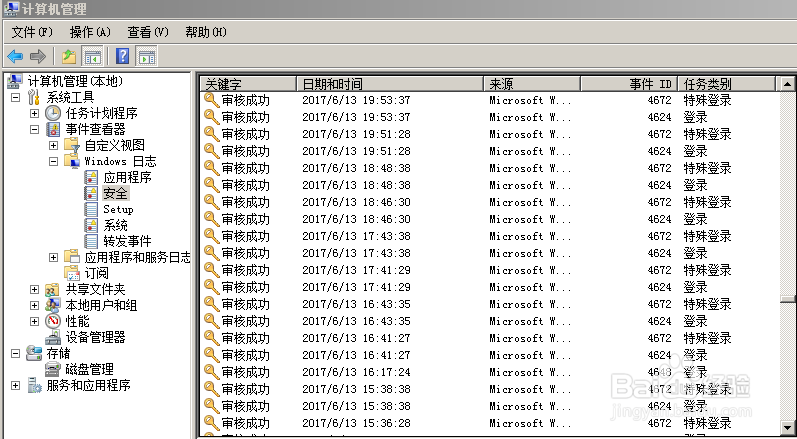Toggle the Show/Hide Console Tree icon

(93, 56)
